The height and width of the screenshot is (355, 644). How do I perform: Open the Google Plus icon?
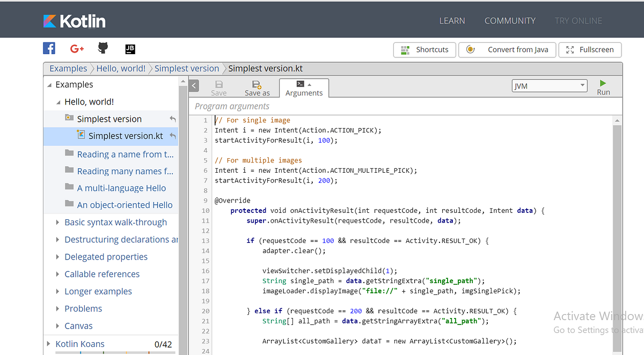coord(77,49)
